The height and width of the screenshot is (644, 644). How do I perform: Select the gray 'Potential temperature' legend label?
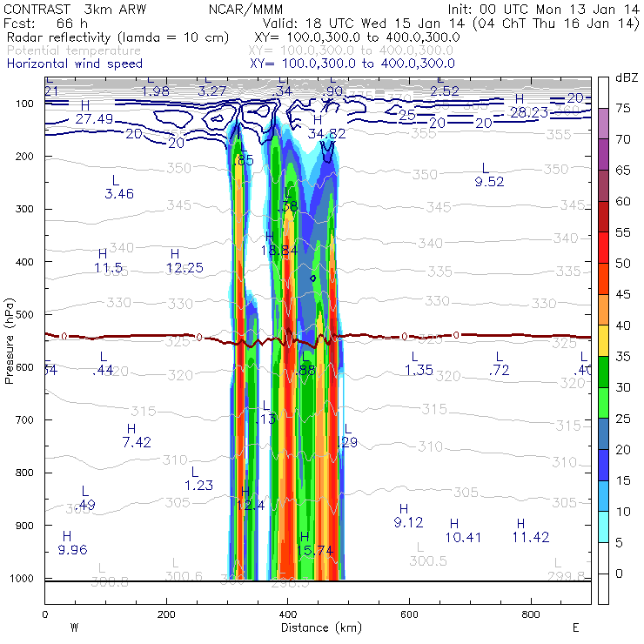coord(74,50)
